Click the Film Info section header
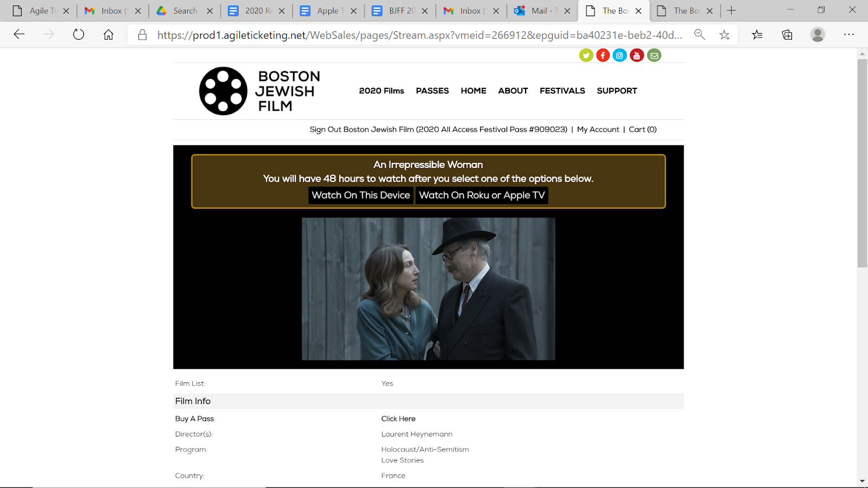868x488 pixels. (x=429, y=401)
